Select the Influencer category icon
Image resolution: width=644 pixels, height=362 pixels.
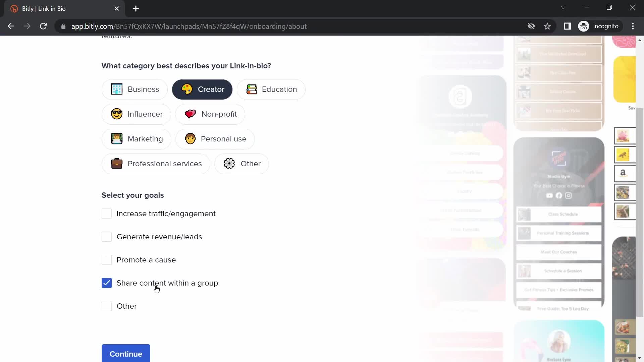(x=116, y=114)
